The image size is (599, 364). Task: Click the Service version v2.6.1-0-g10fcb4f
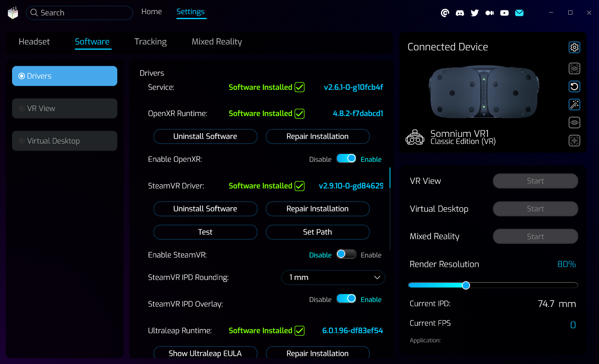(x=354, y=87)
